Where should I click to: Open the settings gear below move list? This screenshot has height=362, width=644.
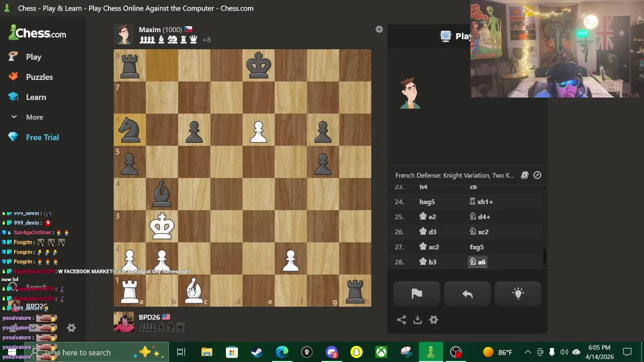click(434, 320)
